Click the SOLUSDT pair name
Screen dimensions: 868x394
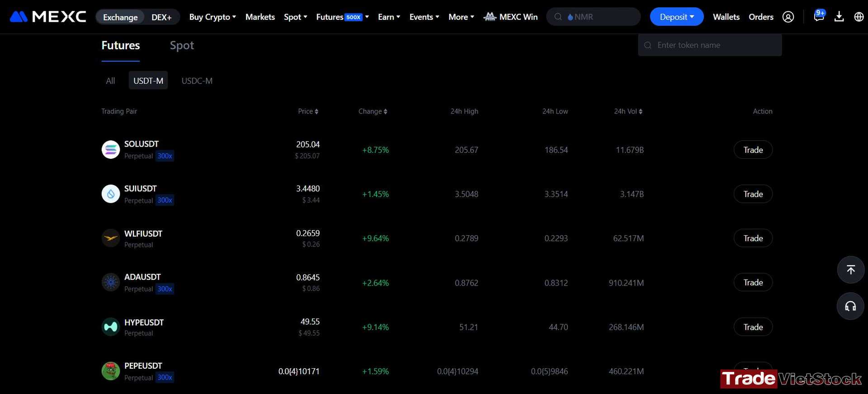click(x=142, y=144)
